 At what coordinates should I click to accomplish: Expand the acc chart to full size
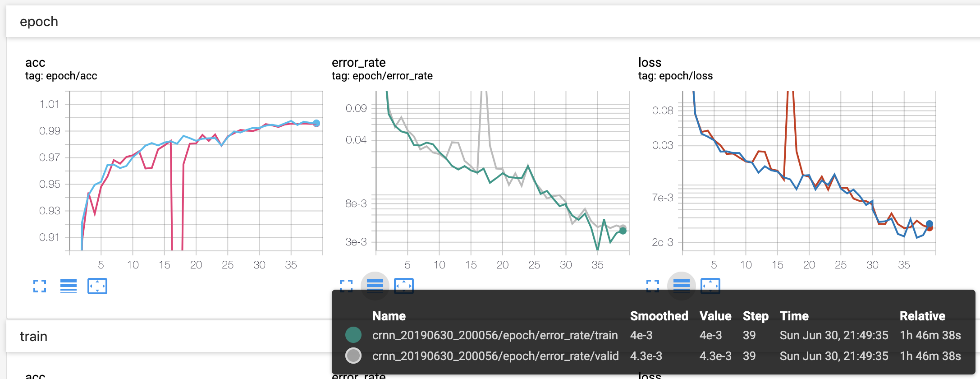40,286
